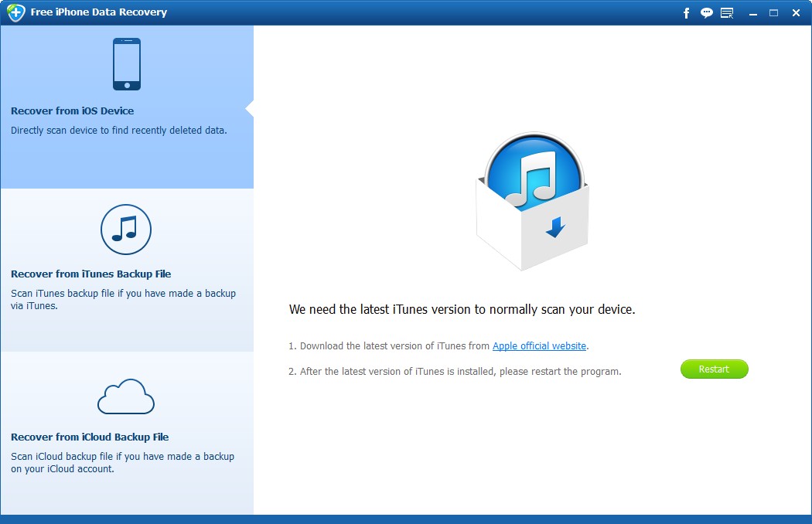Screen dimensions: 812x524
Task: Click the iPhone device icon
Action: tap(127, 64)
